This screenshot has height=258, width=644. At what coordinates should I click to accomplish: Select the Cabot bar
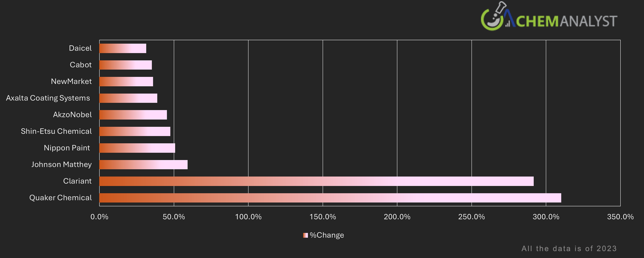pos(126,65)
